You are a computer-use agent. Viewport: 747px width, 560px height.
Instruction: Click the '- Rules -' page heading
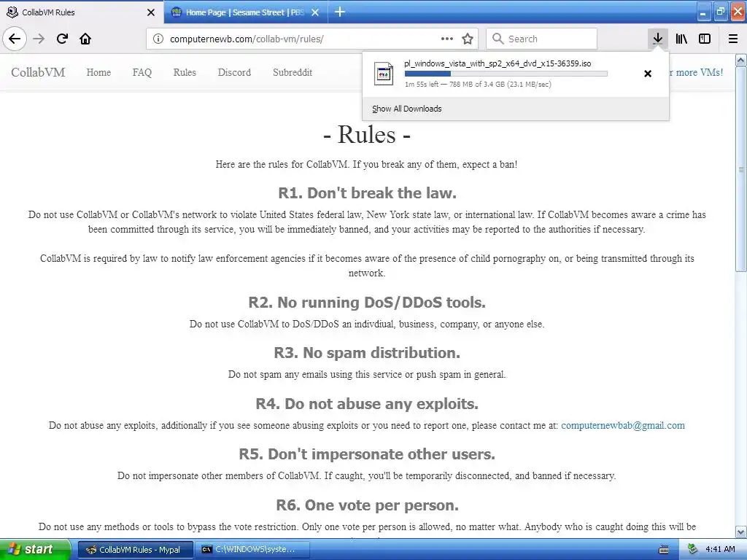tap(367, 134)
